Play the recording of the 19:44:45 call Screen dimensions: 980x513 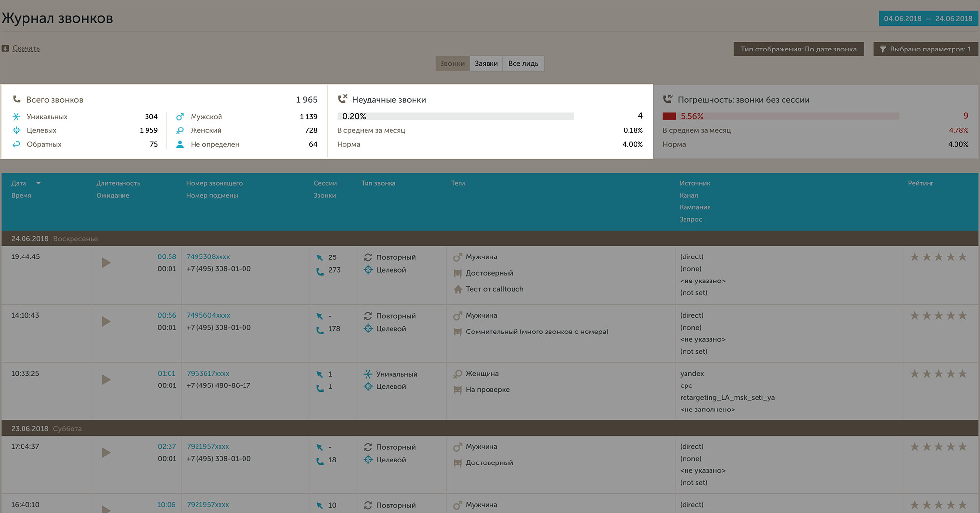pyautogui.click(x=106, y=263)
